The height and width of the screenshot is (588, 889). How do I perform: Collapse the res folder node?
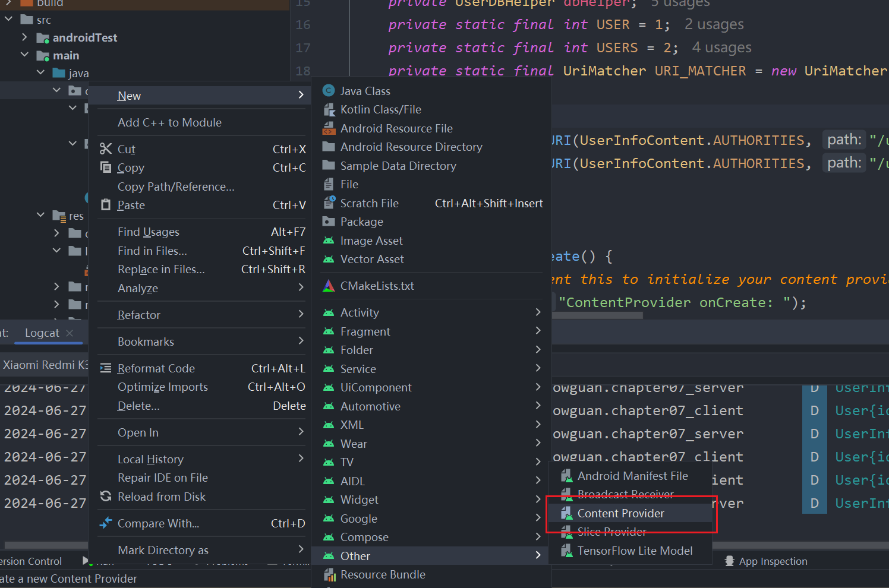(x=40, y=215)
